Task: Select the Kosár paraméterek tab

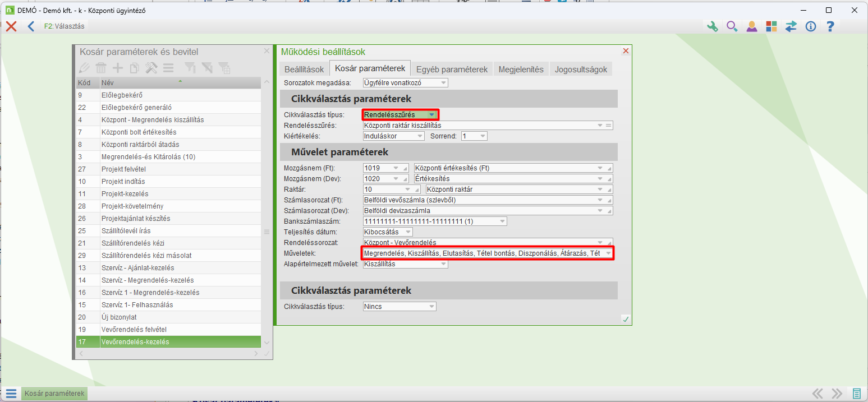Action: pos(370,68)
